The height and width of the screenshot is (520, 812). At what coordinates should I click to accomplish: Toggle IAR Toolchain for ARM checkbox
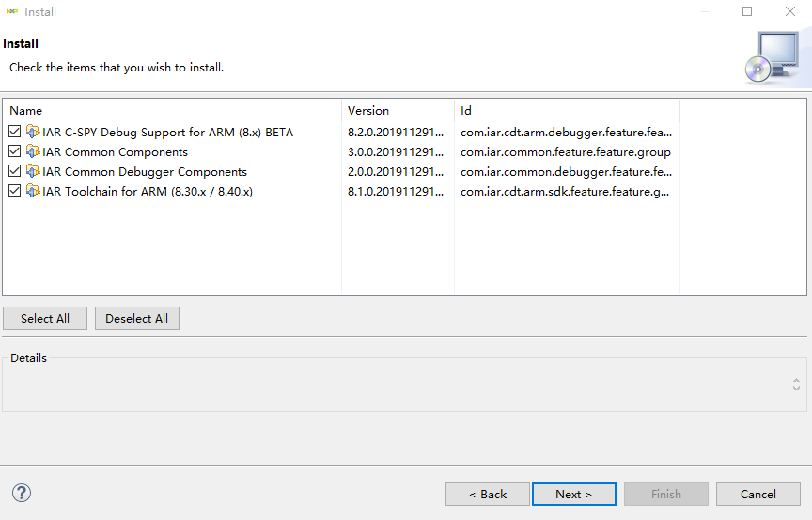14,191
